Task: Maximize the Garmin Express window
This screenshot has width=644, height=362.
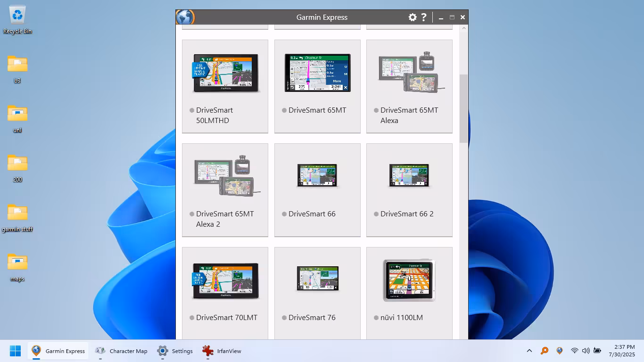Action: pos(452,17)
